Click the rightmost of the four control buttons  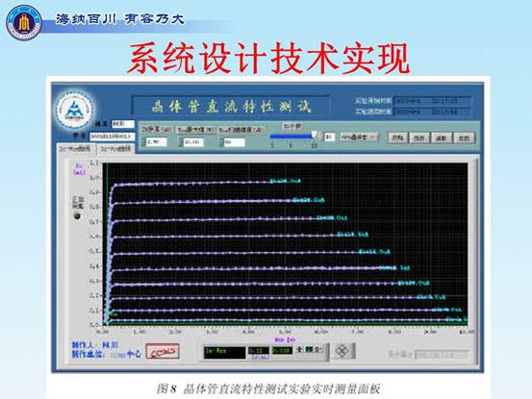(x=464, y=137)
